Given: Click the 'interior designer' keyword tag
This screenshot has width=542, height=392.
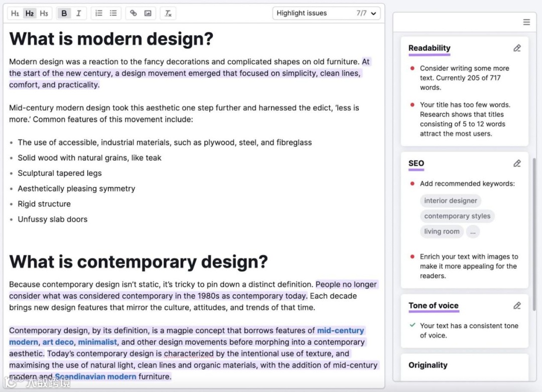Looking at the screenshot, I should click(x=450, y=200).
